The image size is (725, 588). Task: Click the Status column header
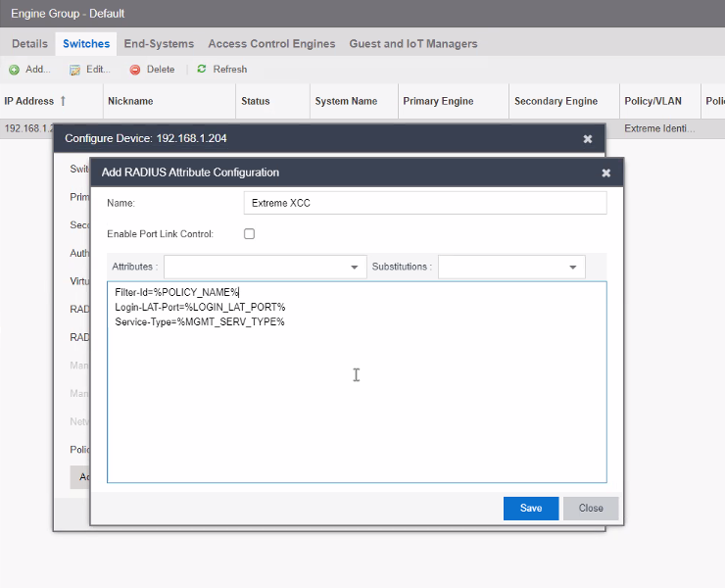pyautogui.click(x=255, y=101)
